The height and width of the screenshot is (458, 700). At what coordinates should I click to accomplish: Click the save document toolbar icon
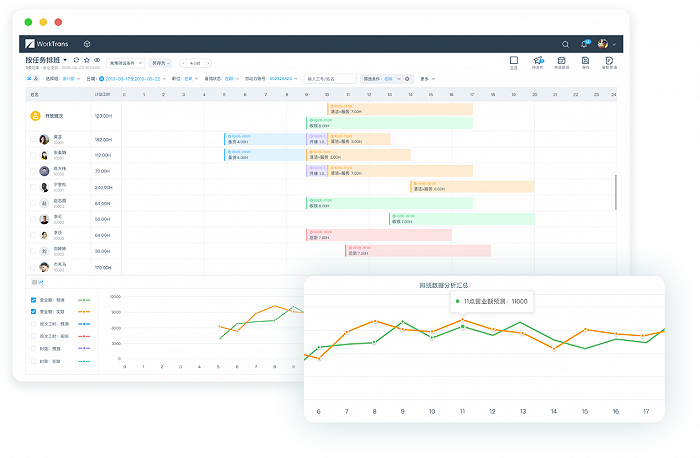[585, 60]
